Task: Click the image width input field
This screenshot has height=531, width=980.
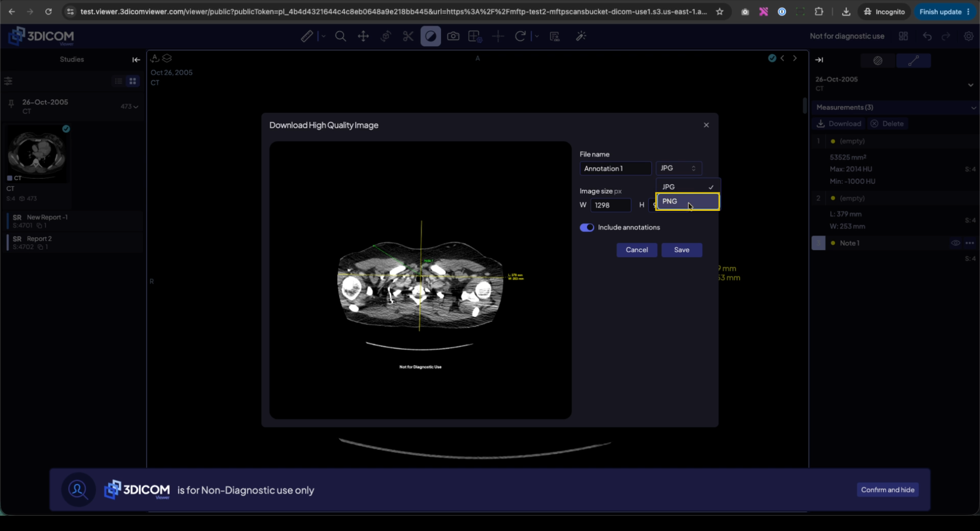Action: 610,205
